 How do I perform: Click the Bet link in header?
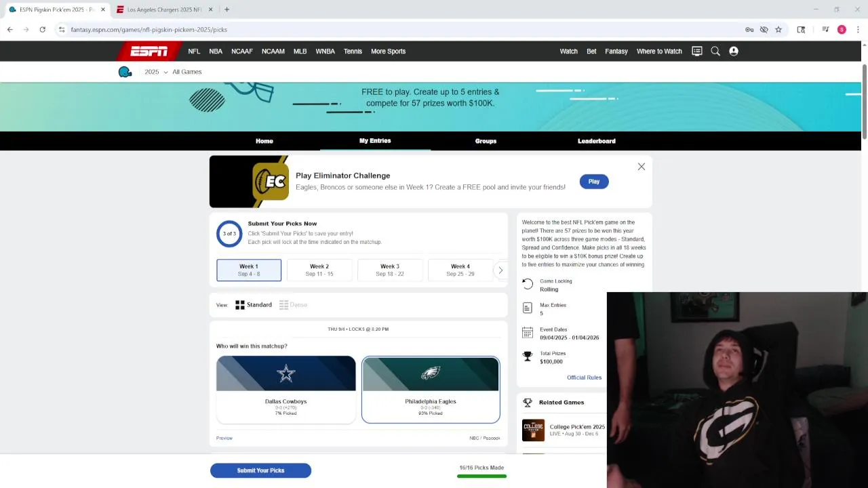click(591, 51)
